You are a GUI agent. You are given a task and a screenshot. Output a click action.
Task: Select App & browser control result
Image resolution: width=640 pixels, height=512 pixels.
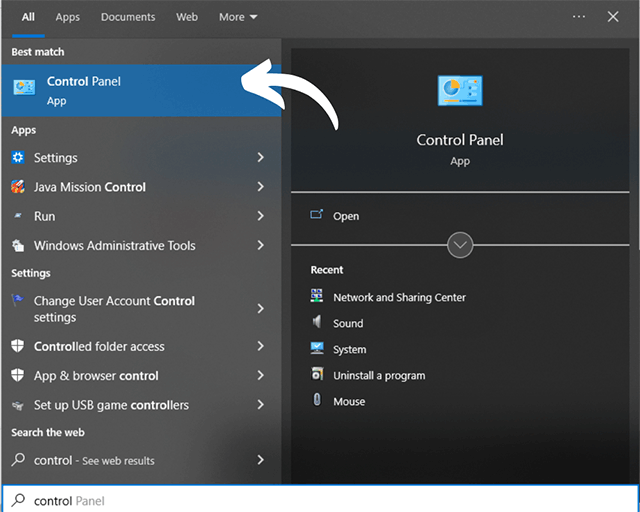point(141,376)
